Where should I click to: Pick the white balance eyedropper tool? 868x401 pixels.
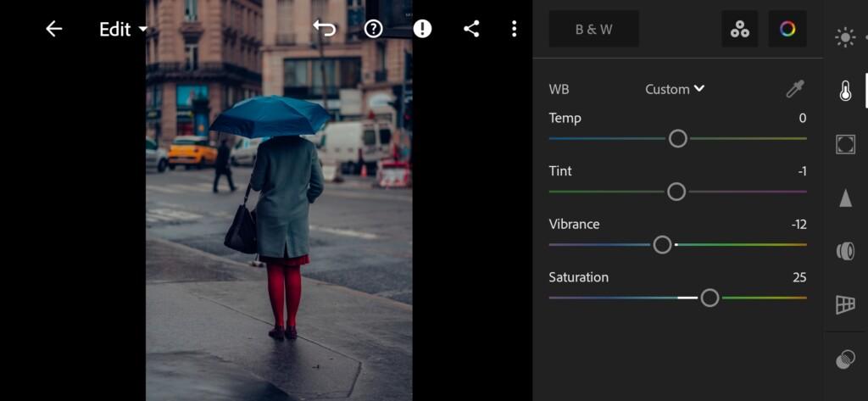(x=795, y=89)
